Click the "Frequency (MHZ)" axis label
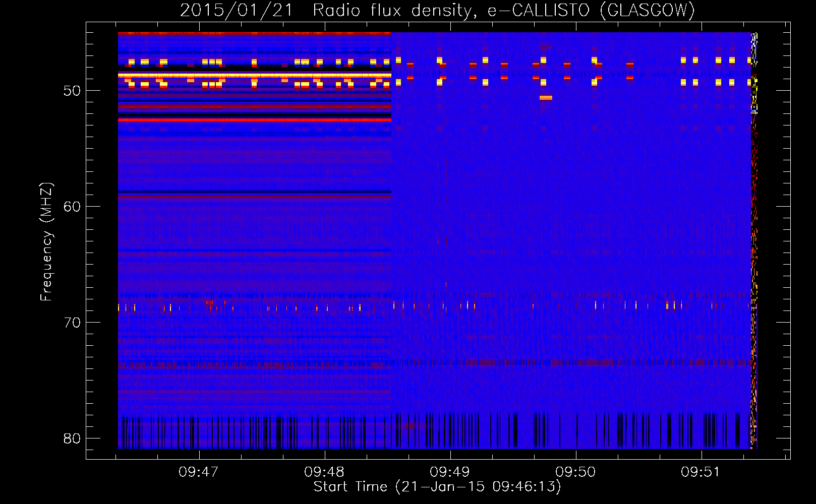Viewport: 816px width, 504px height. (x=46, y=242)
